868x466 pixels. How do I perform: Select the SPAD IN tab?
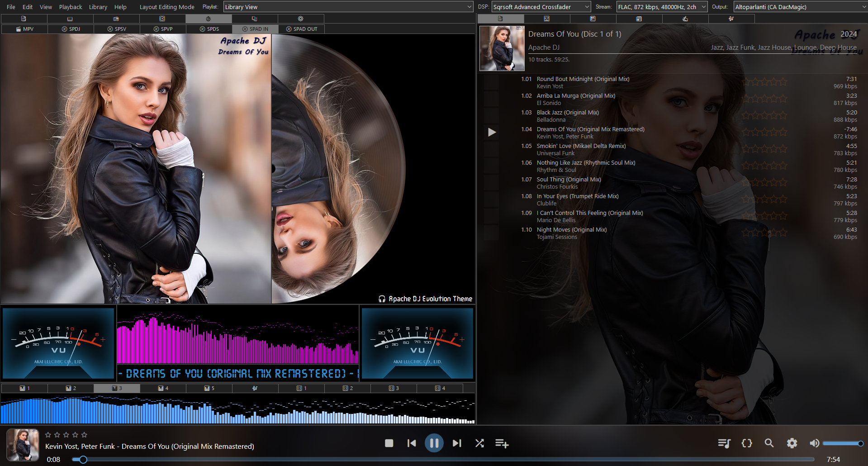coord(255,29)
